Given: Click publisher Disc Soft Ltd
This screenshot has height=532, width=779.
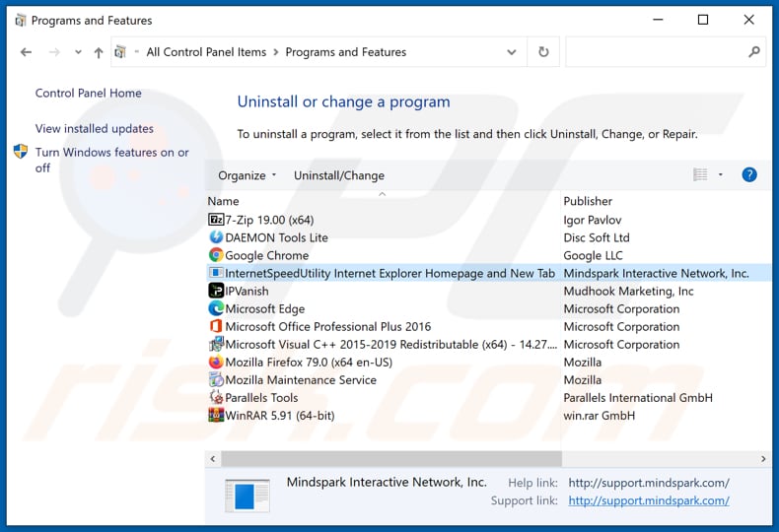Looking at the screenshot, I should (597, 237).
